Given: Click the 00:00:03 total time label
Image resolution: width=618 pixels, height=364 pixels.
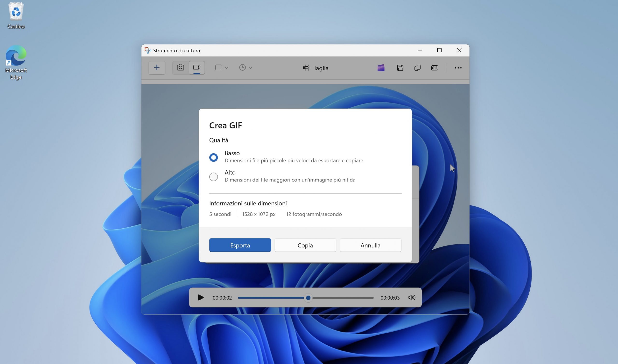Looking at the screenshot, I should tap(390, 298).
